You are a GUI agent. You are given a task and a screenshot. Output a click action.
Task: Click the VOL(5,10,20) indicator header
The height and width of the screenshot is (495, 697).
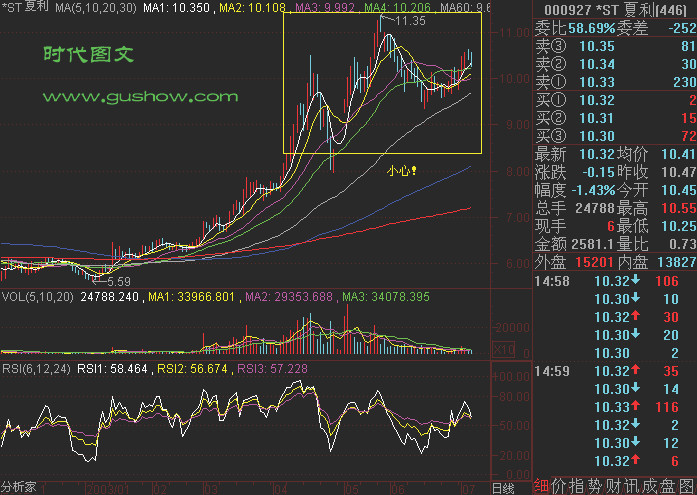click(37, 297)
